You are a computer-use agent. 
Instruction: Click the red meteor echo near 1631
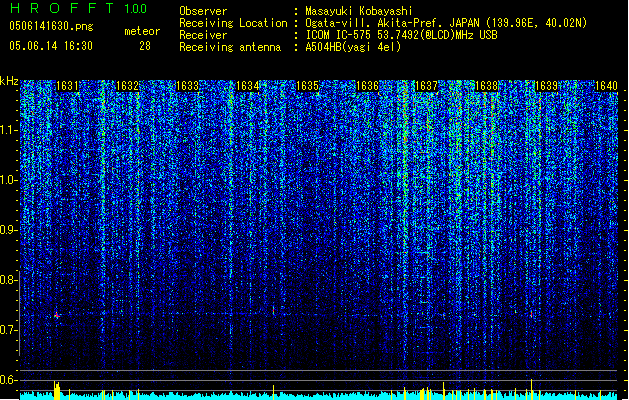tap(57, 315)
